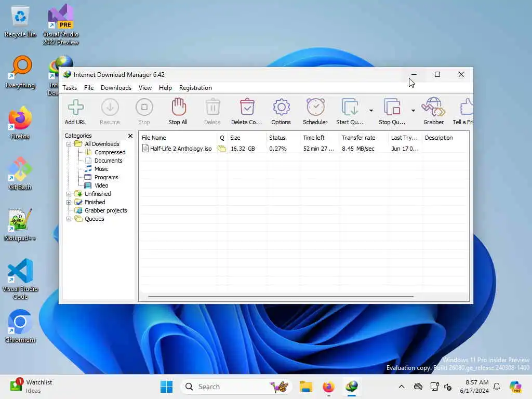
Task: Open the View menu
Action: click(x=145, y=88)
